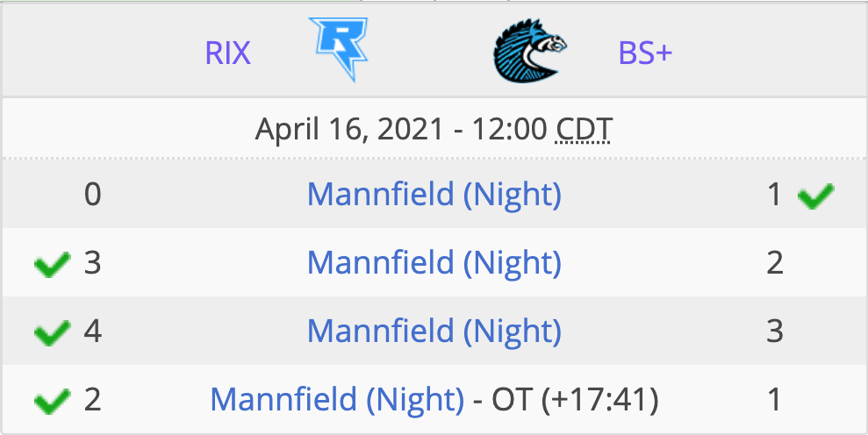Click the CDT timezone abbreviation

click(584, 130)
